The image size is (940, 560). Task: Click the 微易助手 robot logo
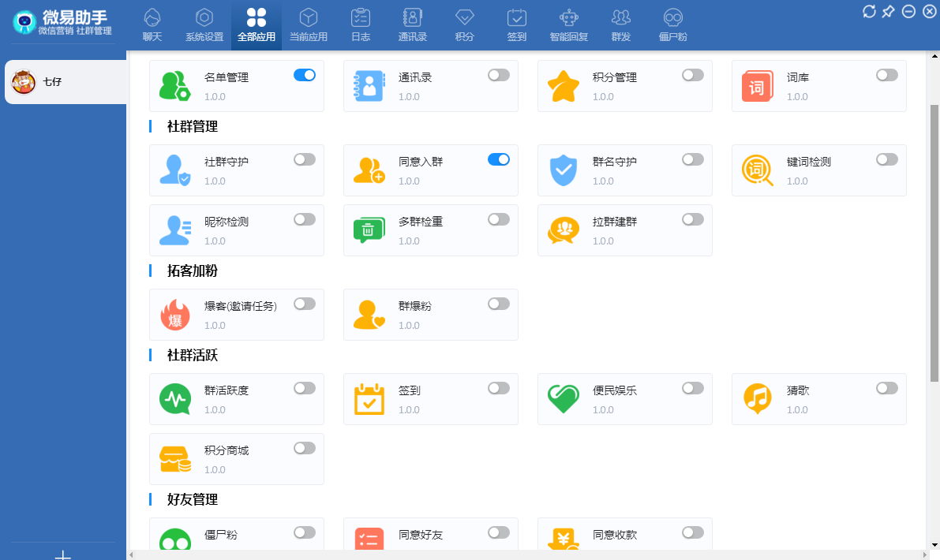click(24, 22)
